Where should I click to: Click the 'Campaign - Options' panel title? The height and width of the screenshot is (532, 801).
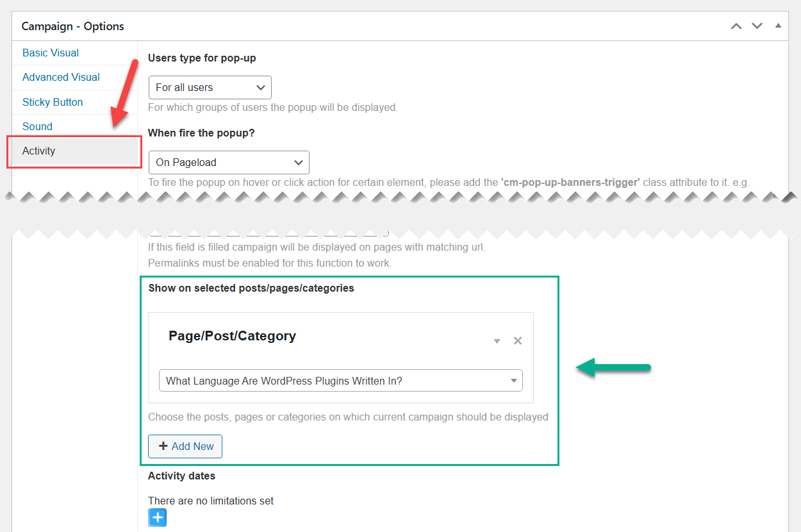pyautogui.click(x=73, y=26)
